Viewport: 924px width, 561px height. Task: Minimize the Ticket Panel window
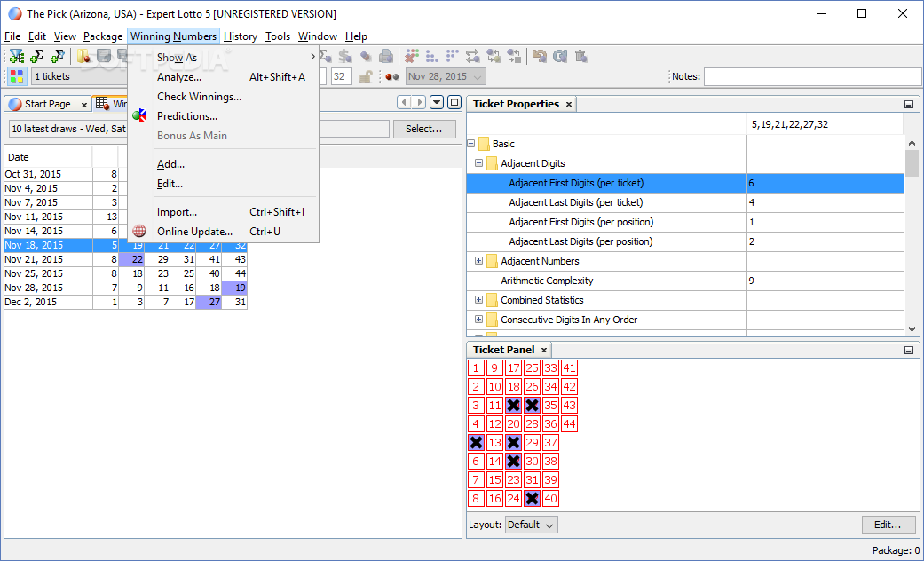pyautogui.click(x=909, y=350)
